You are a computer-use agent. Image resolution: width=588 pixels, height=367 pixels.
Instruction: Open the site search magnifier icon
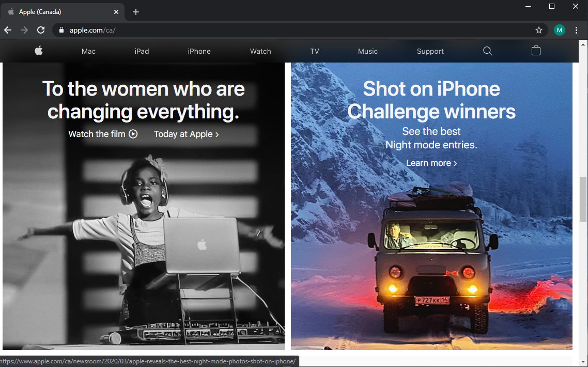point(487,51)
